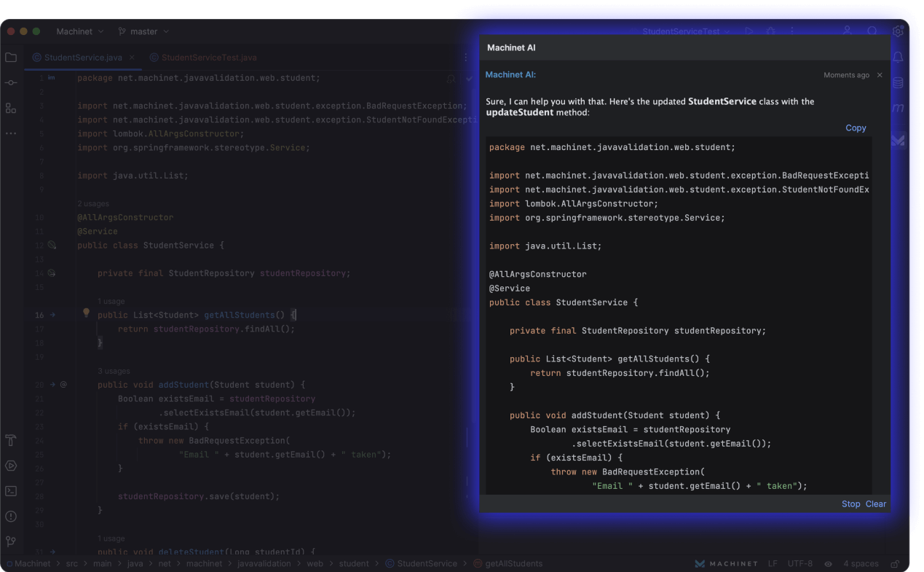Open the Problems tool window

tap(11, 517)
